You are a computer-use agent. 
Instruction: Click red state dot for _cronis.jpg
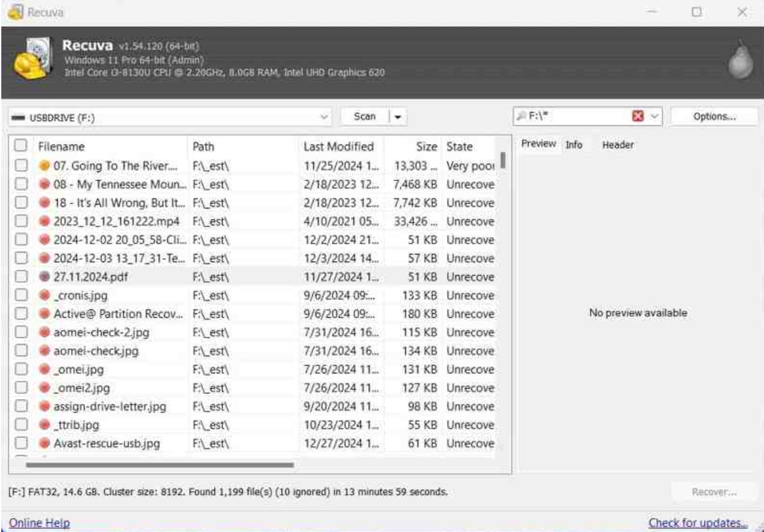(x=44, y=295)
